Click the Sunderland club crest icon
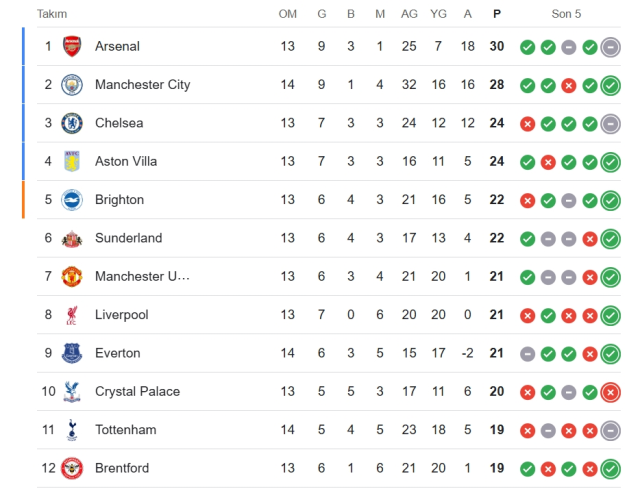This screenshot has height=491, width=640. pyautogui.click(x=72, y=238)
